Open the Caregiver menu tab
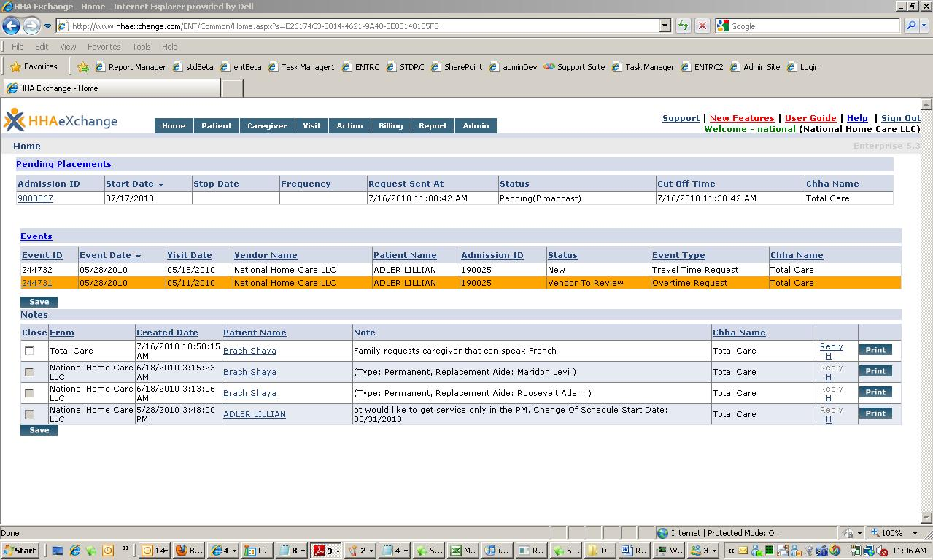 tap(267, 126)
